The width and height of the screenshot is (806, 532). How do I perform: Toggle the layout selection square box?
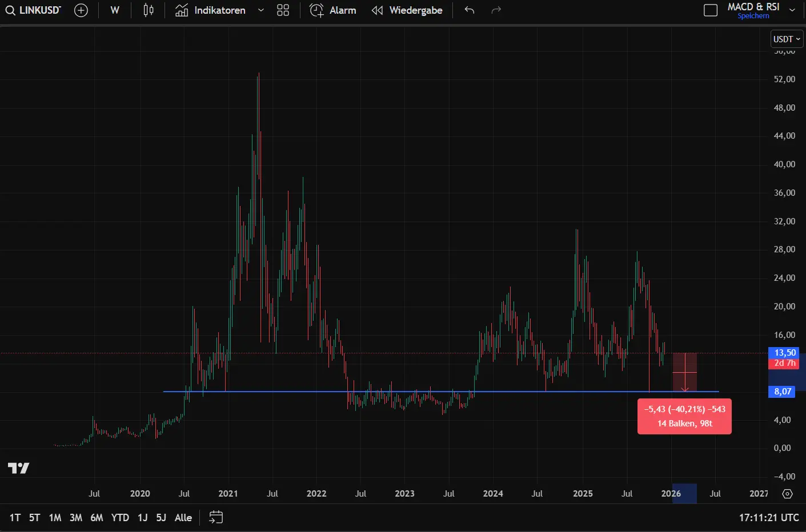(711, 10)
